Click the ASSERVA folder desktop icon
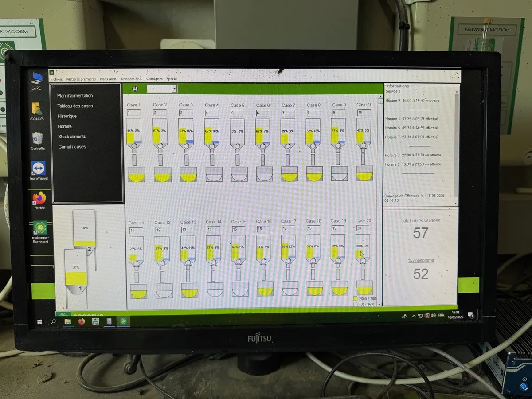Image resolution: width=532 pixels, height=399 pixels. 37,109
